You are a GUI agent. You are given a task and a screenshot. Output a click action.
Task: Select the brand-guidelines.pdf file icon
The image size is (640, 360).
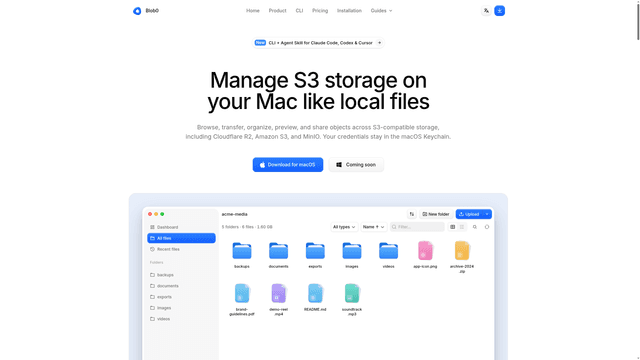click(242, 293)
